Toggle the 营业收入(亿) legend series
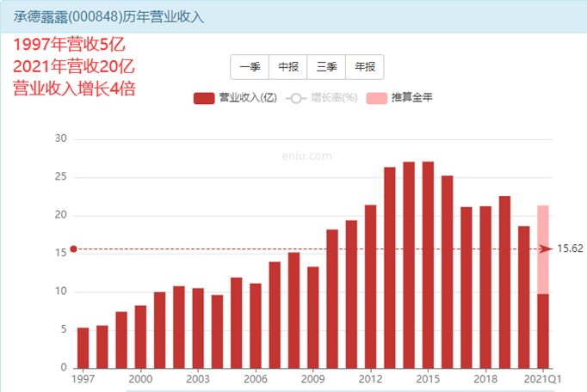Image resolution: width=587 pixels, height=392 pixels. (236, 98)
